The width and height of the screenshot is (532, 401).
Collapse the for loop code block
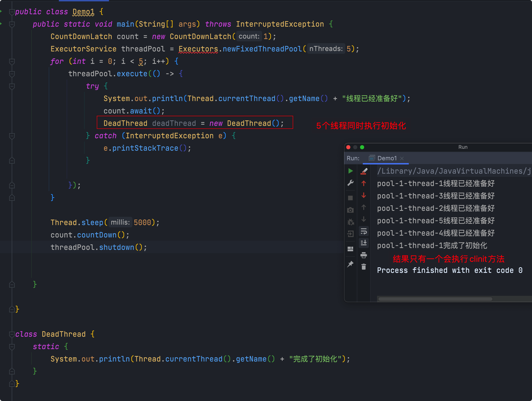coord(12,61)
